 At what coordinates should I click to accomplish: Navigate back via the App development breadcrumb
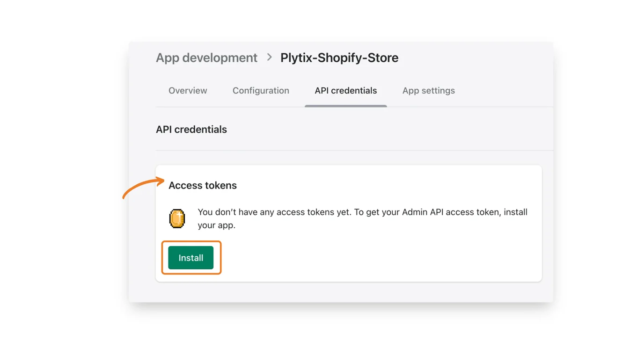(x=206, y=57)
